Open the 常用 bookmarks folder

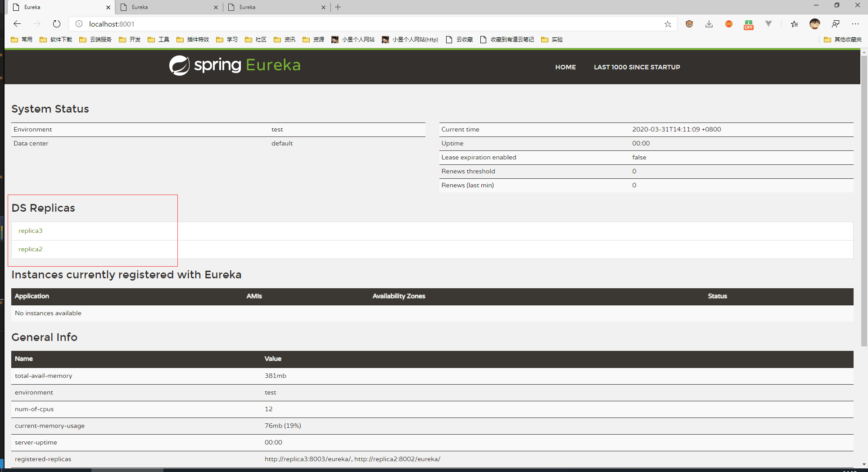coord(22,40)
